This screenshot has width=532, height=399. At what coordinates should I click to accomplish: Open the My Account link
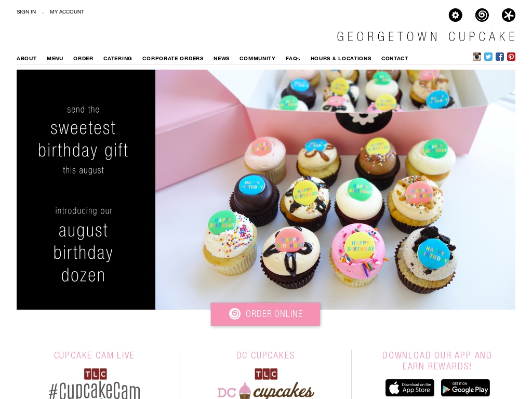point(67,11)
